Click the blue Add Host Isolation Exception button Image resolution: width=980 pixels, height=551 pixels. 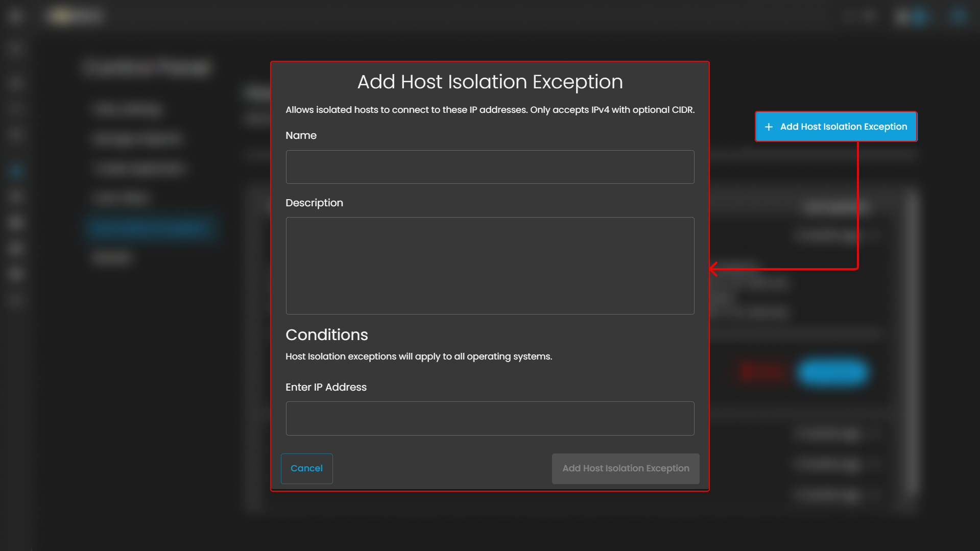point(836,127)
